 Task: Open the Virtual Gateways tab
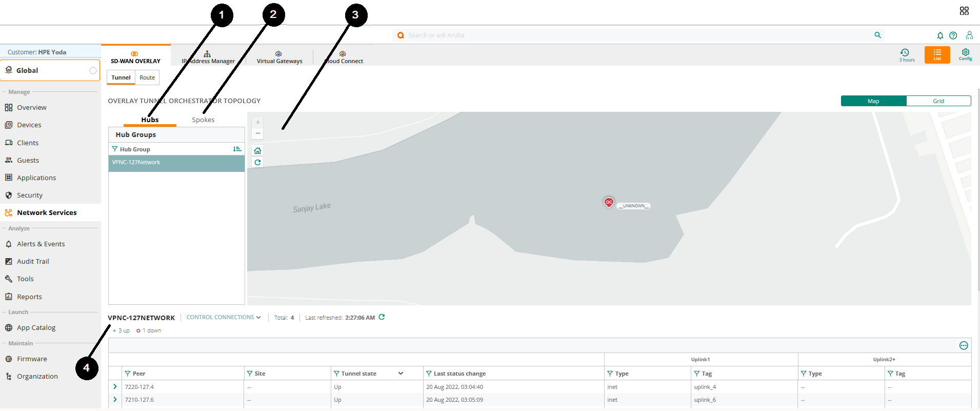(x=279, y=56)
